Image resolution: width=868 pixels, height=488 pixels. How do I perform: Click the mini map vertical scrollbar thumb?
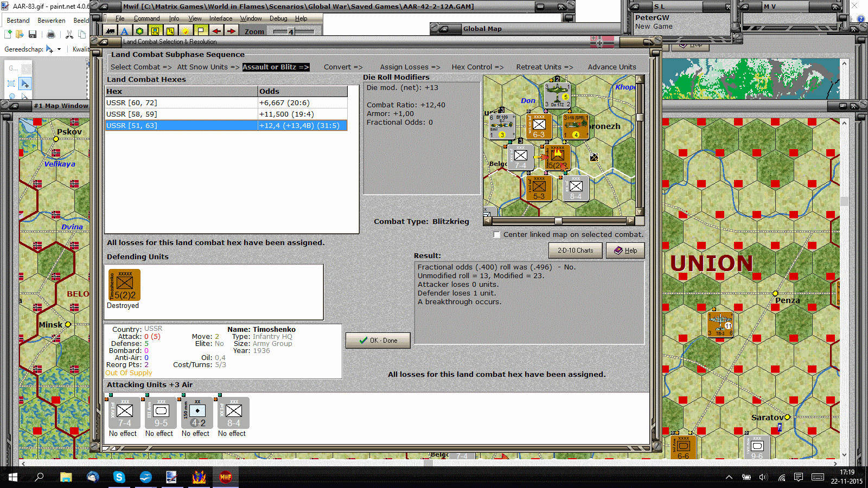640,117
